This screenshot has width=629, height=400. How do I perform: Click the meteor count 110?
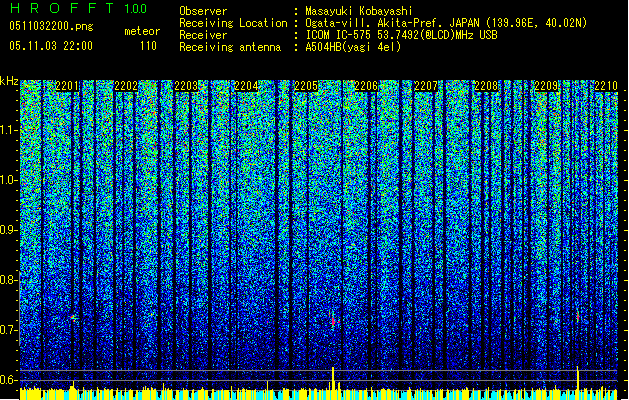(x=148, y=46)
